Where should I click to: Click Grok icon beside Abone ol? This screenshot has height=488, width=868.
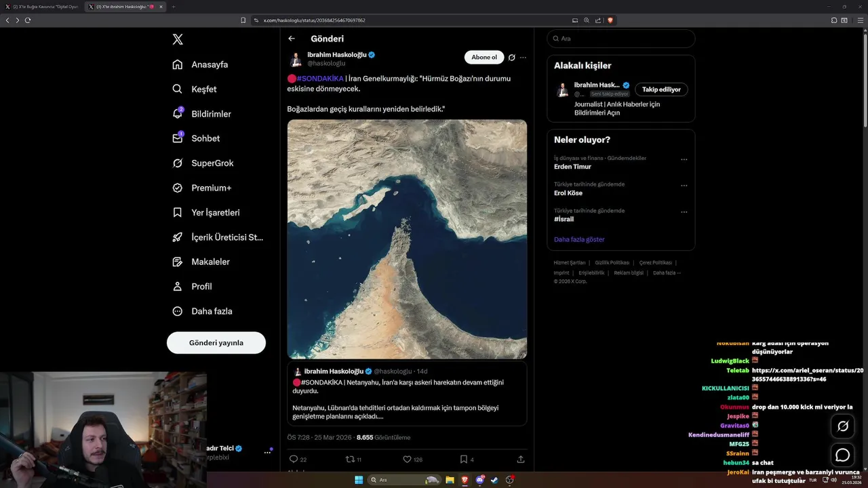click(x=512, y=58)
